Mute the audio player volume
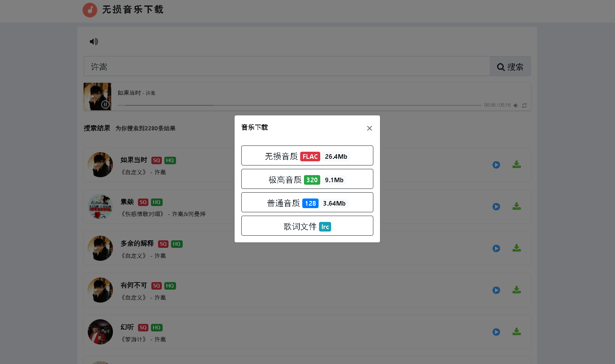This screenshot has width=615, height=364. [x=515, y=105]
